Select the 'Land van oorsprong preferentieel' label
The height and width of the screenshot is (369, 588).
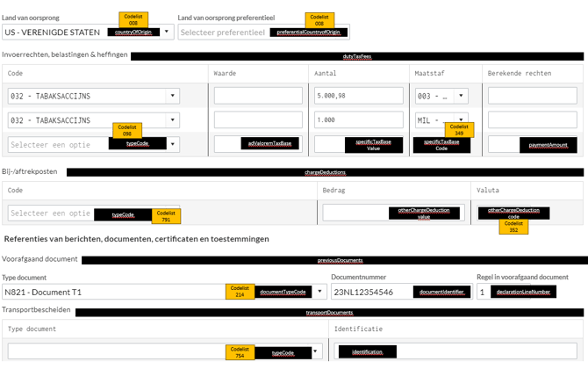pos(226,18)
